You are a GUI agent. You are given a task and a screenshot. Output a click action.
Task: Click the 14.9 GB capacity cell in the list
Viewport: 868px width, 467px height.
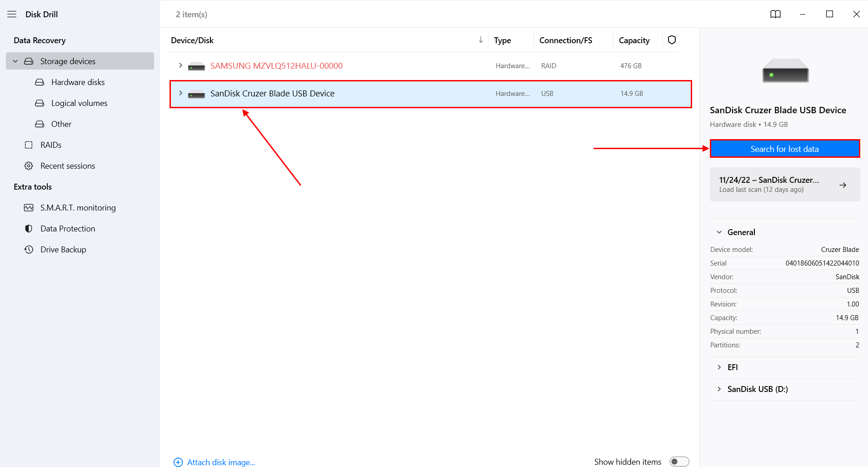coord(632,93)
